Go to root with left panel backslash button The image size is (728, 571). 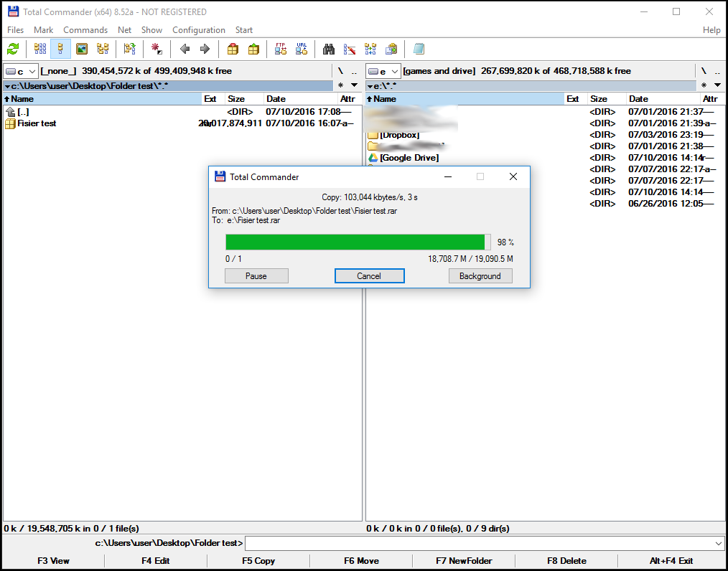pos(340,71)
